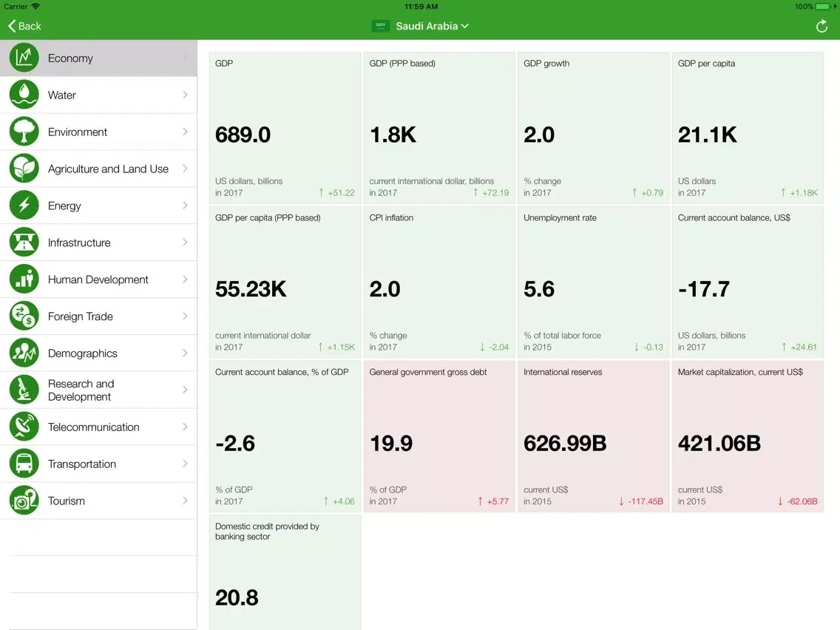This screenshot has width=840, height=630.
Task: Open the GDP per capita (PPP based) card
Action: coord(285,282)
